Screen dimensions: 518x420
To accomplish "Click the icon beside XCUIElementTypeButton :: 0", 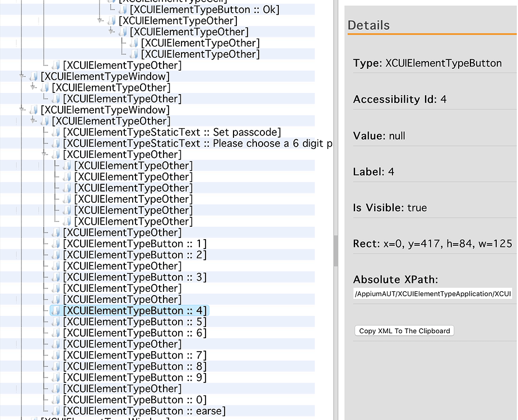I will (55, 399).
